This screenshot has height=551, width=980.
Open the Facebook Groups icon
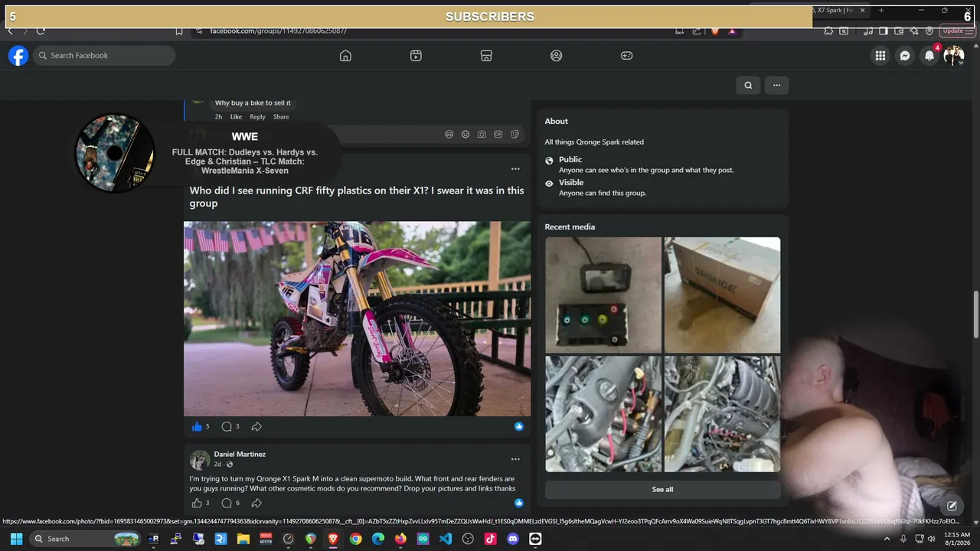click(557, 55)
